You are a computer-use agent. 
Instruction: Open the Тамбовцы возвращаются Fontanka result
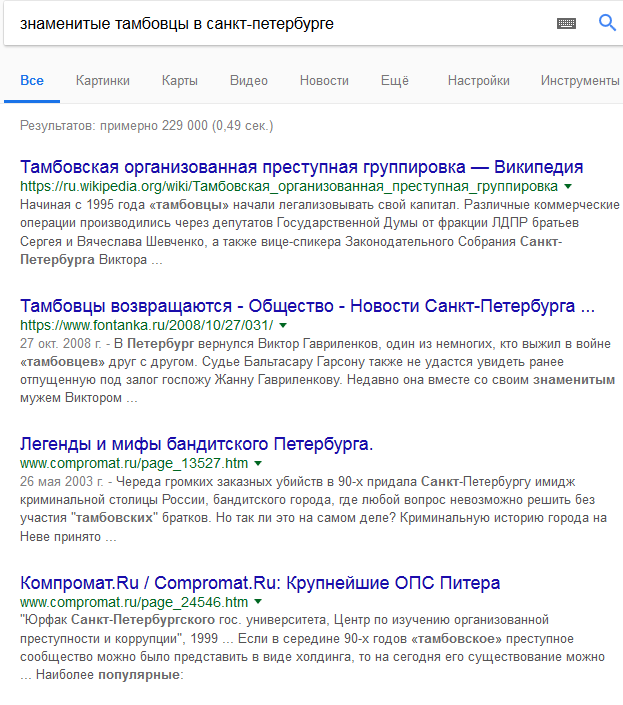coord(307,306)
